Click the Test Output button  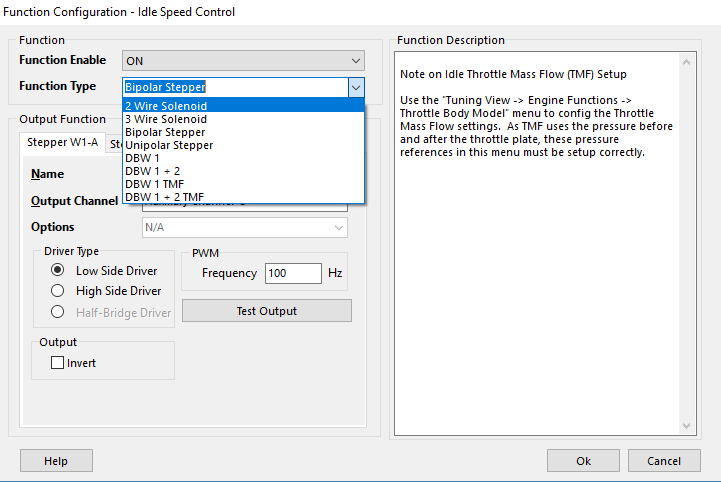tap(266, 311)
